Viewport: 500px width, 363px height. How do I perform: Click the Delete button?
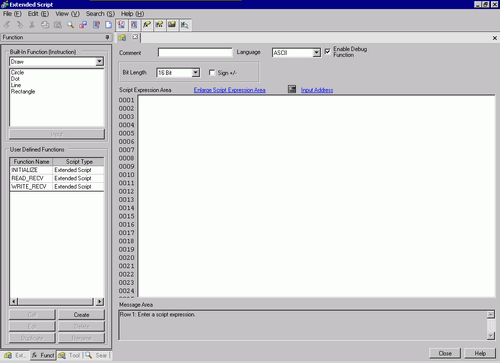(x=81, y=326)
